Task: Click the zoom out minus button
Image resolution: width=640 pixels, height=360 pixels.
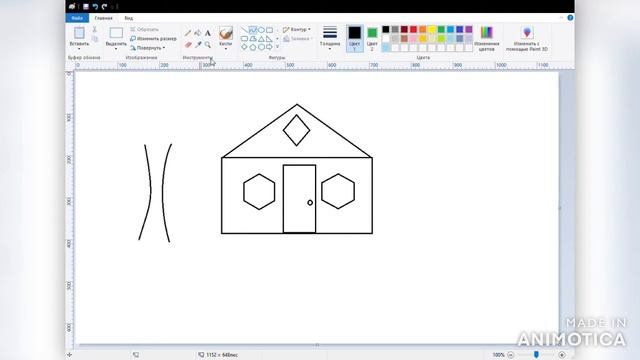Action: (x=511, y=355)
